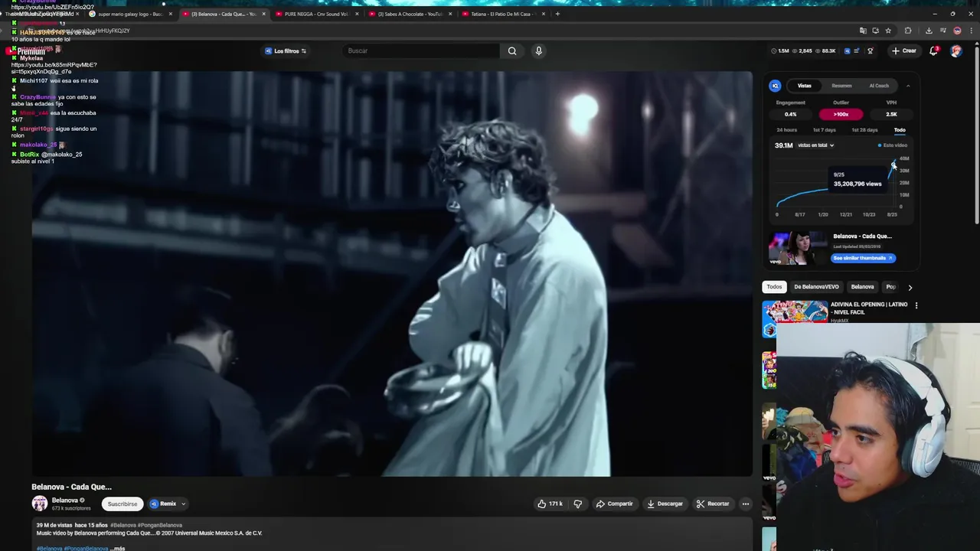This screenshot has height=551, width=980.
Task: Click the video title Belanova - Cada Que...
Action: coord(71,487)
